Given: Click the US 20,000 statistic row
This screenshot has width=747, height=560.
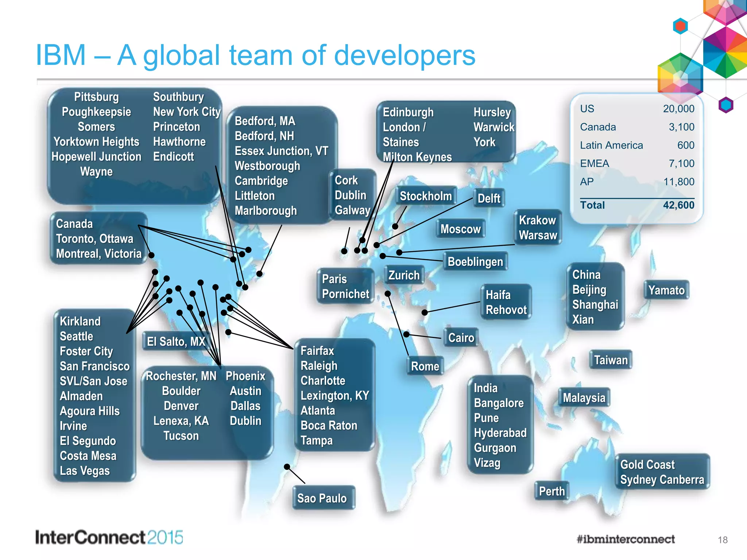Looking at the screenshot, I should (x=637, y=109).
